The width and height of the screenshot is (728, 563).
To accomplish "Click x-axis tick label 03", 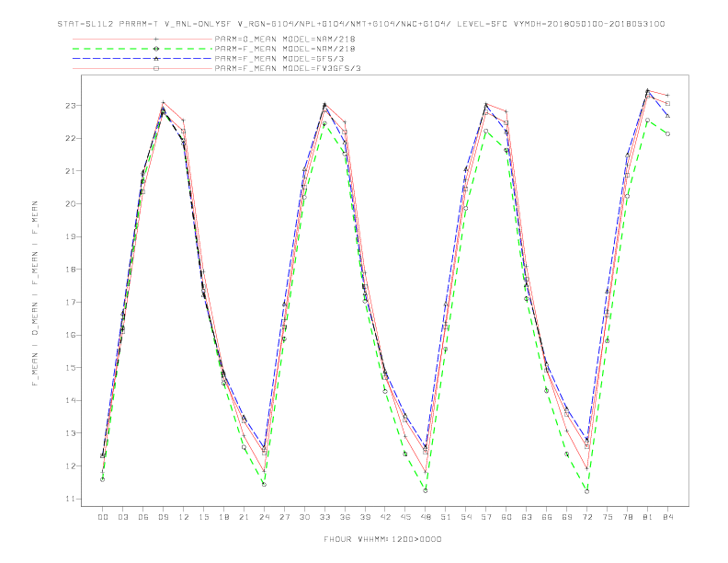I will point(122,517).
